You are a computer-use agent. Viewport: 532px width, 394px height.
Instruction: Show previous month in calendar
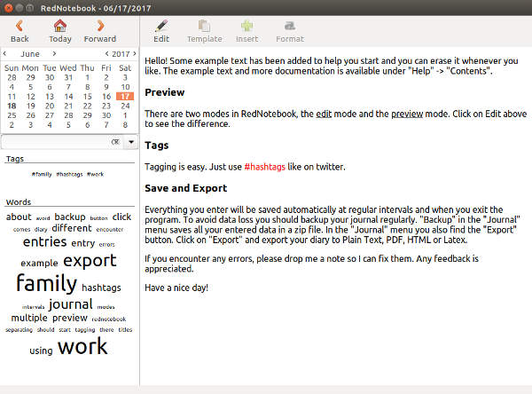pyautogui.click(x=4, y=53)
